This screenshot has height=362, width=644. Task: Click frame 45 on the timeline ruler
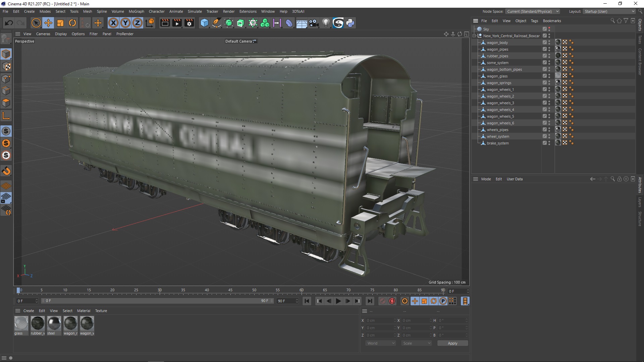tap(230, 290)
